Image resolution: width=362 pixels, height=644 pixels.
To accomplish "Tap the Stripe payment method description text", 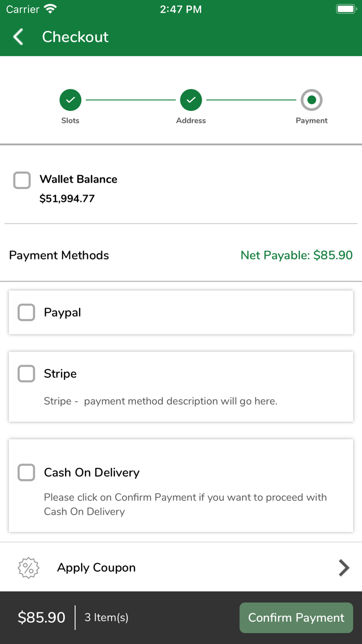I will 160,401.
